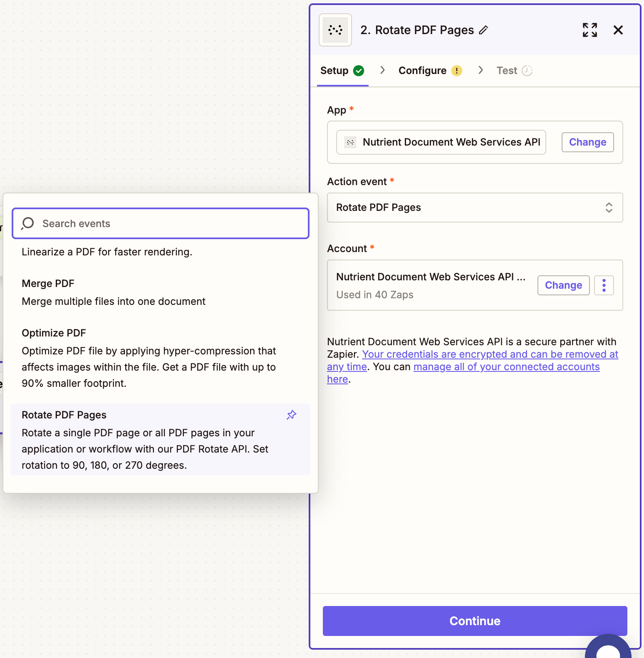Open the three-dot menu next to the account
This screenshot has width=644, height=658.
coord(604,285)
